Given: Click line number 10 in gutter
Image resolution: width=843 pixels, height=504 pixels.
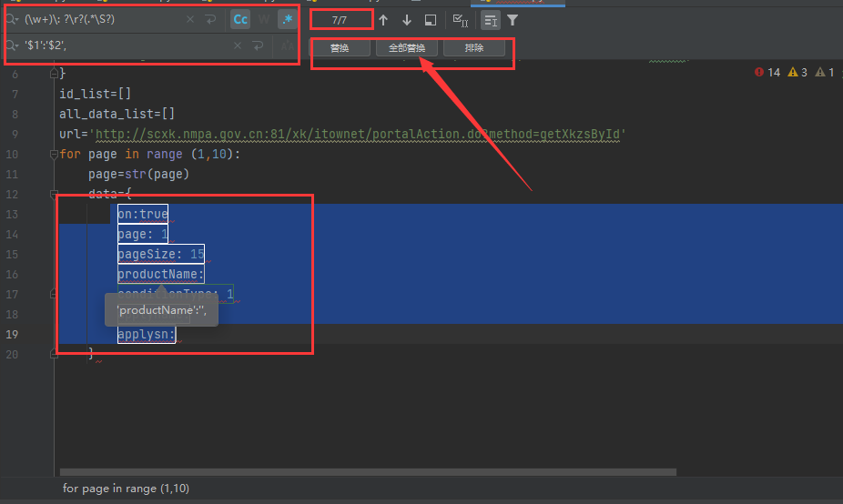Looking at the screenshot, I should [x=12, y=155].
